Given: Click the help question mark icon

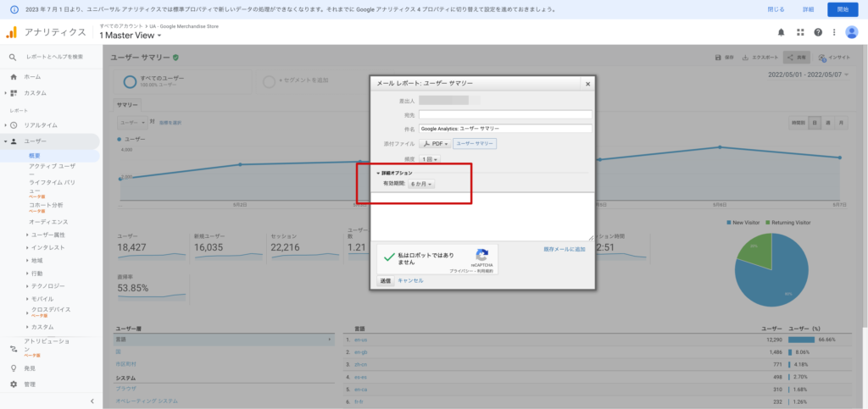Looking at the screenshot, I should [x=818, y=32].
